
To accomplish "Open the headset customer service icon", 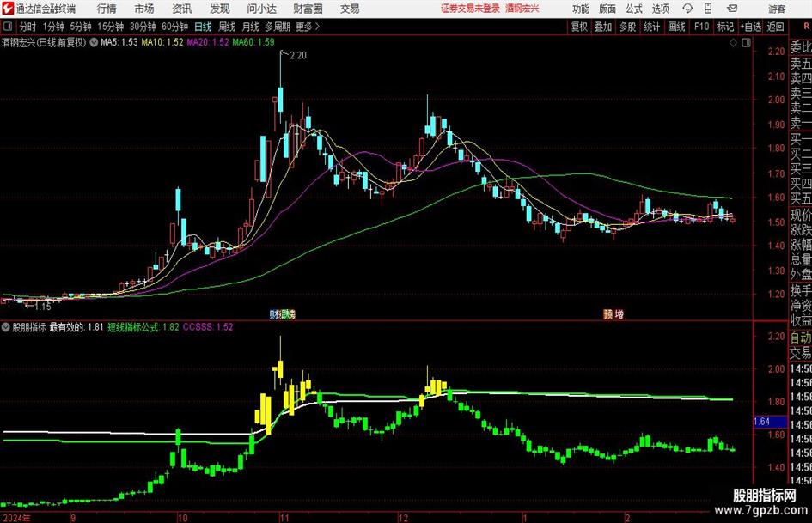I will coord(687,9).
